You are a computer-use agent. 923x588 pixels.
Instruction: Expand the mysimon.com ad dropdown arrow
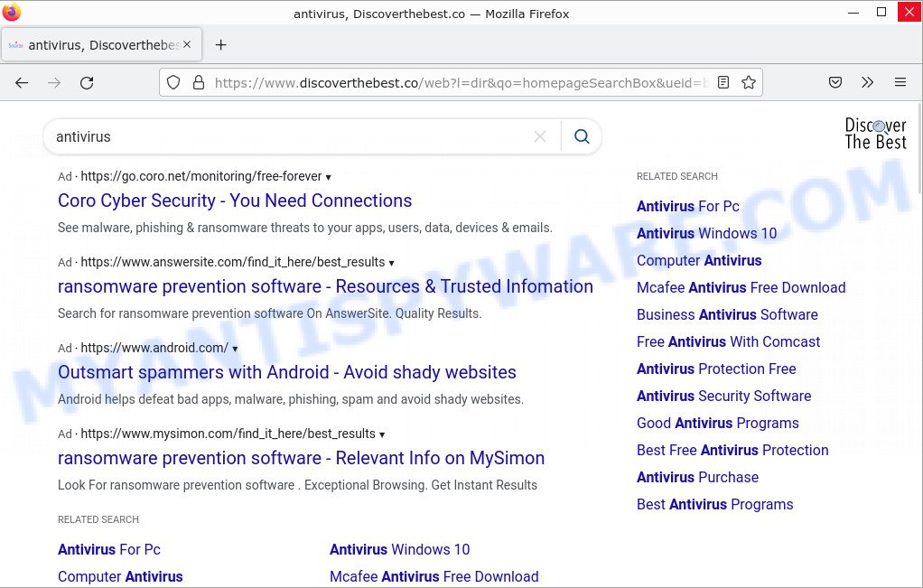pos(382,435)
